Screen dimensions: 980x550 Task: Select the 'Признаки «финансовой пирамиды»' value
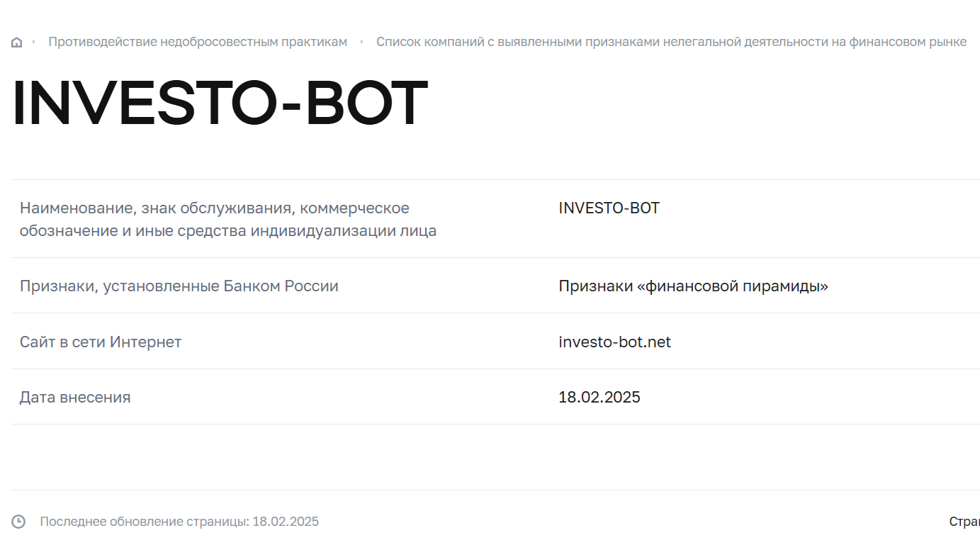click(x=693, y=286)
